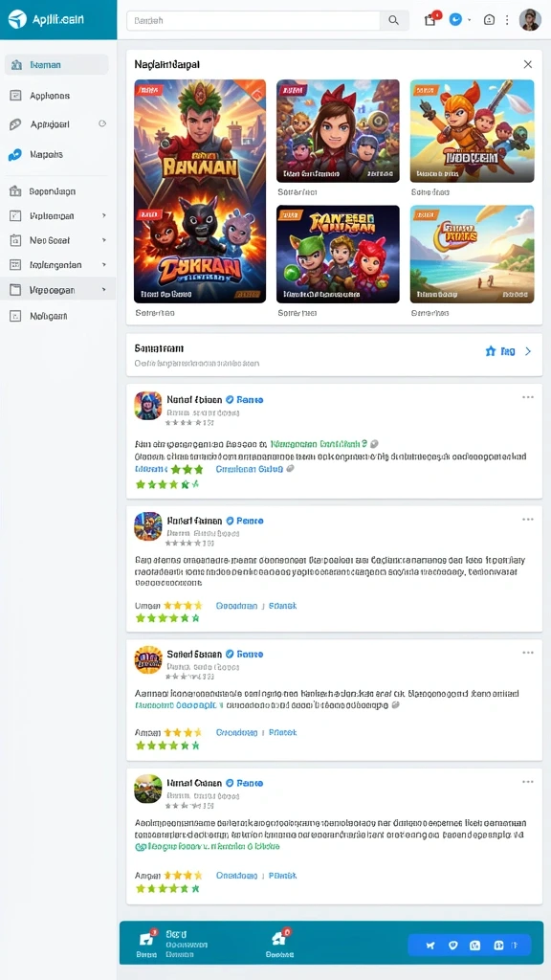Click the Nanef Ibioen app icon
551x980 pixels.
coord(148,406)
